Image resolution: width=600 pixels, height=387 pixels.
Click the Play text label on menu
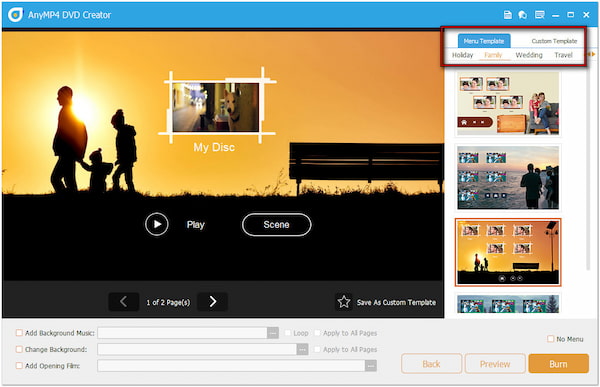(x=196, y=225)
